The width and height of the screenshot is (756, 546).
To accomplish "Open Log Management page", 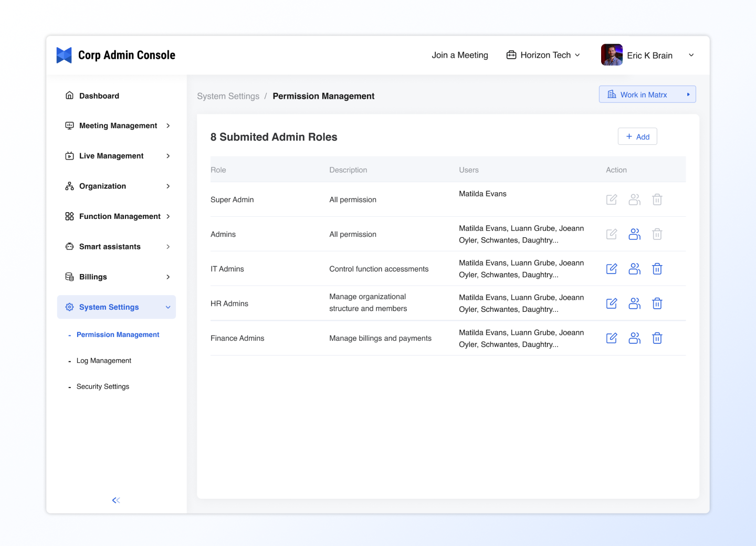I will click(x=104, y=361).
